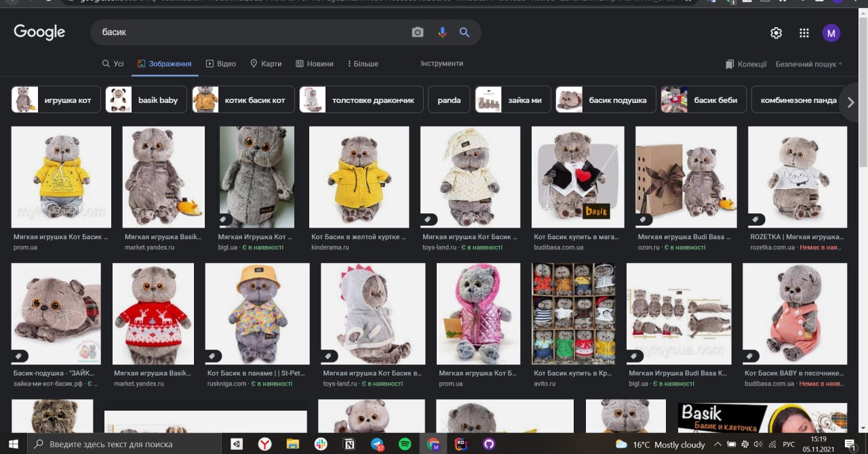Show hidden system tray icons chevron
868x454 pixels.
pyautogui.click(x=718, y=445)
